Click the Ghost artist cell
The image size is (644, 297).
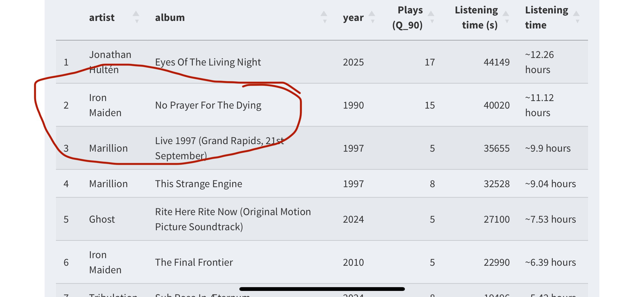coord(102,219)
